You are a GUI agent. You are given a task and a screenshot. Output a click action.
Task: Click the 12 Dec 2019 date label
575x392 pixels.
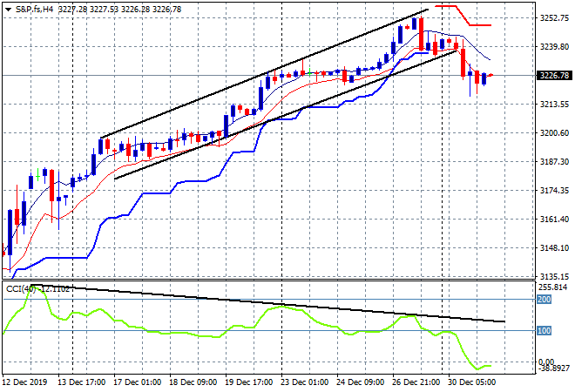click(25, 382)
